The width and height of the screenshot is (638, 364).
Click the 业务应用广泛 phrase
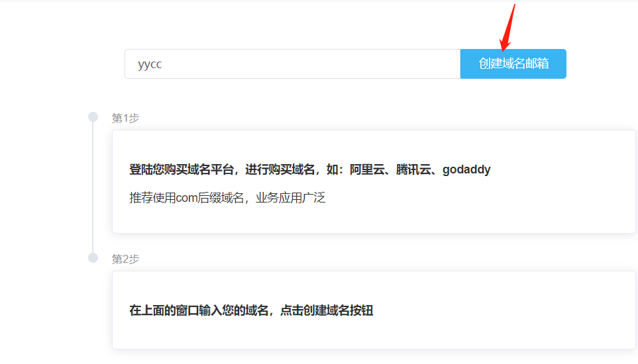point(291,198)
